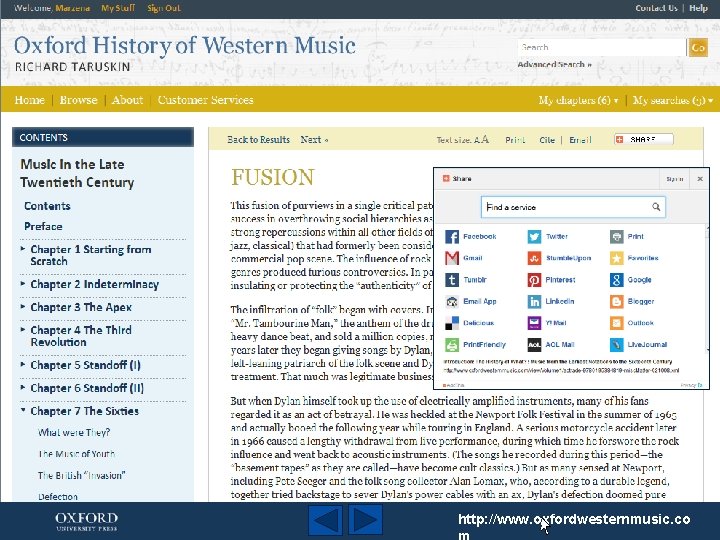The image size is (720, 540).
Task: Open the My searches dropdown
Action: (x=673, y=100)
